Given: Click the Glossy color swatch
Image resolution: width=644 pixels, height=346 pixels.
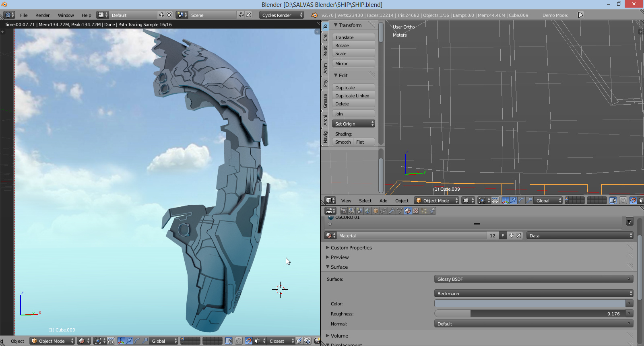Looking at the screenshot, I should point(530,304).
